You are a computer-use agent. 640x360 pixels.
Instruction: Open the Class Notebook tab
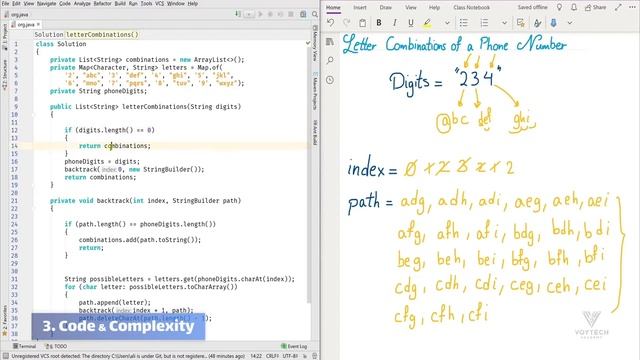tap(471, 7)
